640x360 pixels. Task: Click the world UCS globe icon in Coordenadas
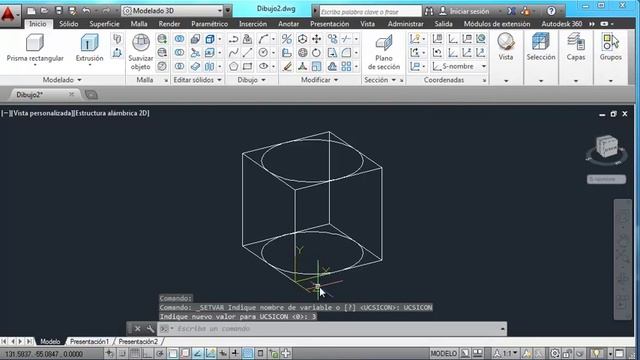point(481,39)
